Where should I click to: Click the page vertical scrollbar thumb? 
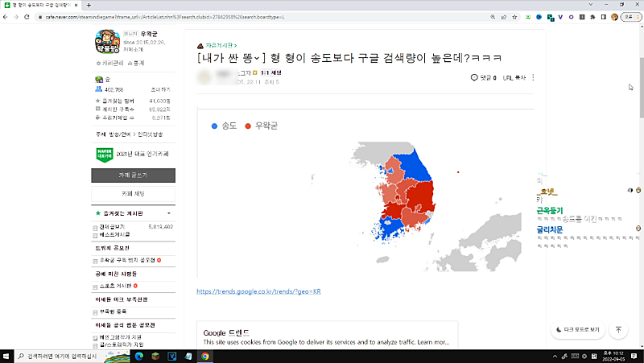pyautogui.click(x=642, y=88)
